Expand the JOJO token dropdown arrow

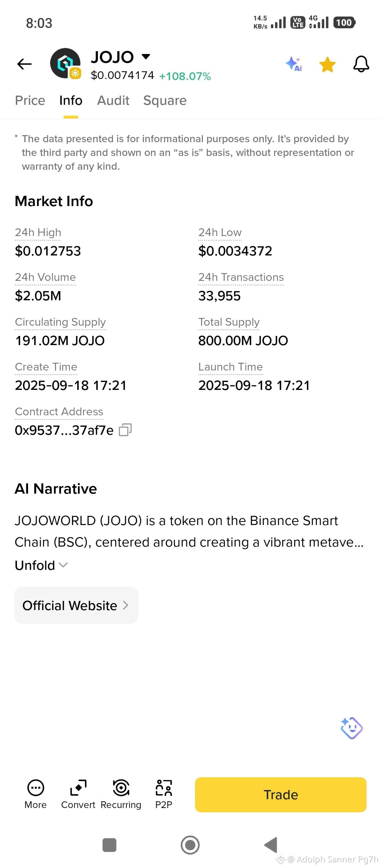point(146,56)
